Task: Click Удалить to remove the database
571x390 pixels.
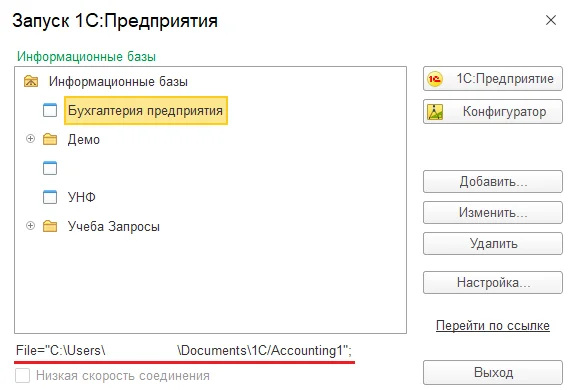Action: pos(493,243)
